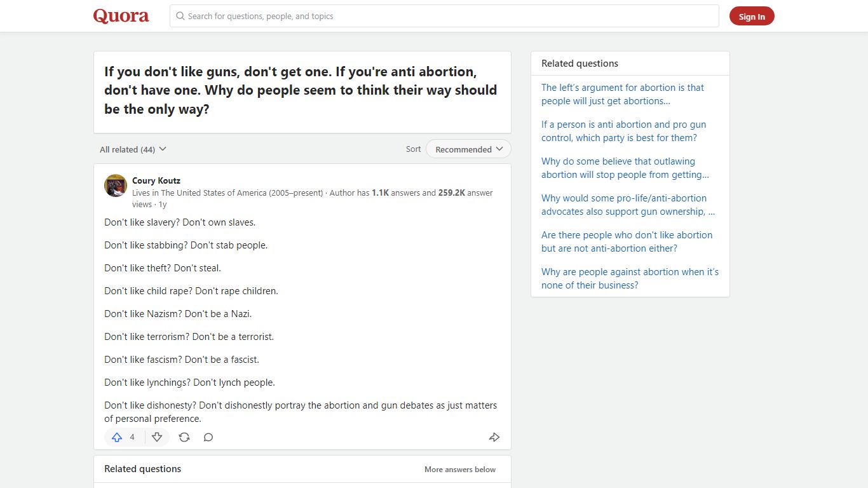Expand the All related (44) filter
The height and width of the screenshot is (488, 868).
pos(133,149)
